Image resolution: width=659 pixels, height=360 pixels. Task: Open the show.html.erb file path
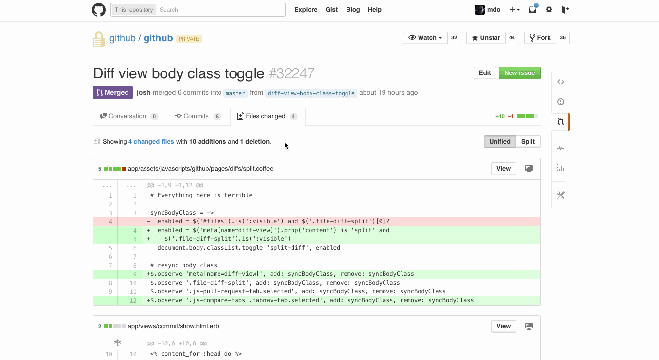(173, 326)
